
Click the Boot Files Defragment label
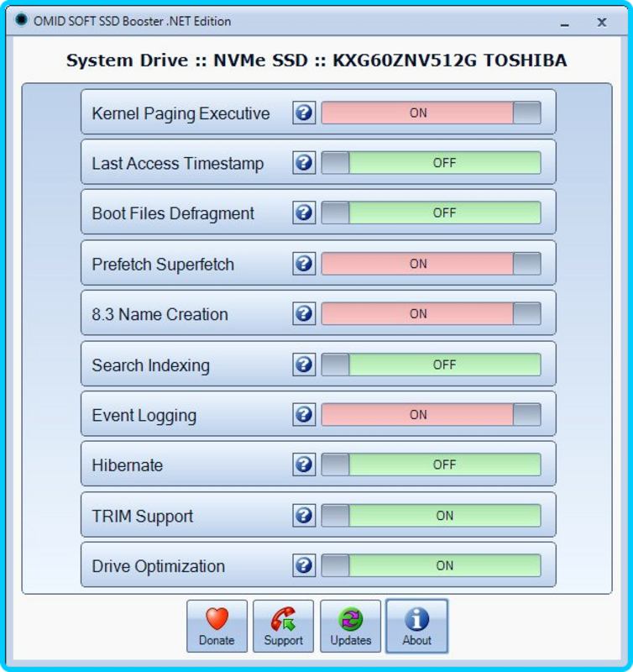(173, 213)
